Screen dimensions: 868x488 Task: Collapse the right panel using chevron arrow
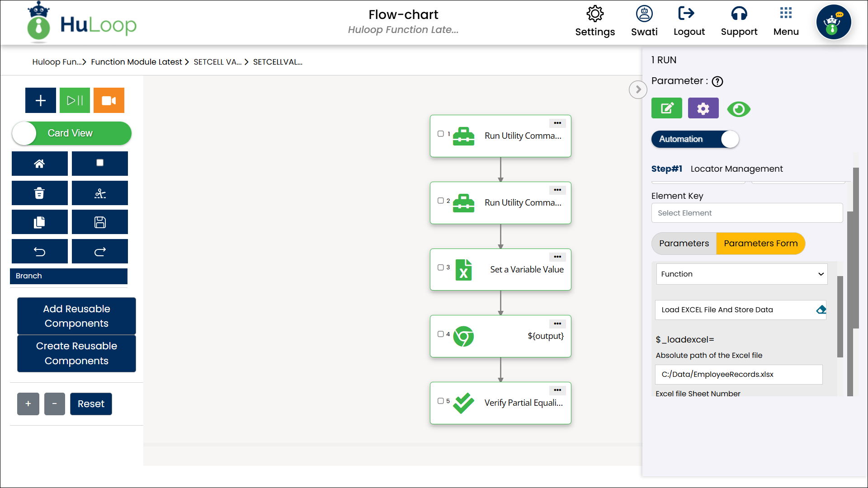point(638,89)
